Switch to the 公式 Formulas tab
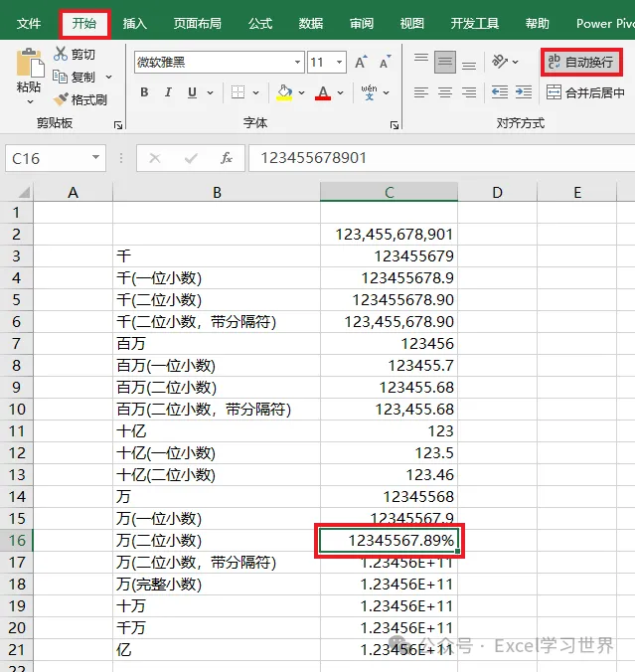The height and width of the screenshot is (672, 635). tap(260, 23)
